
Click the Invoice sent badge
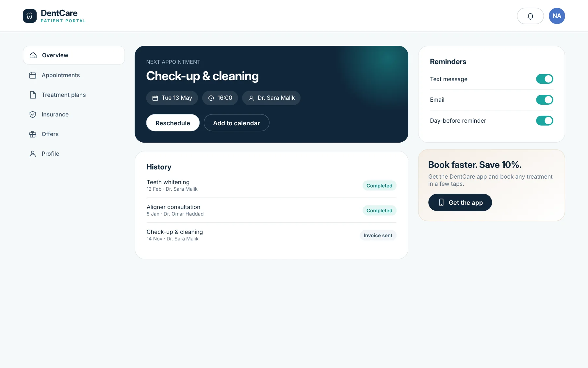[378, 235]
